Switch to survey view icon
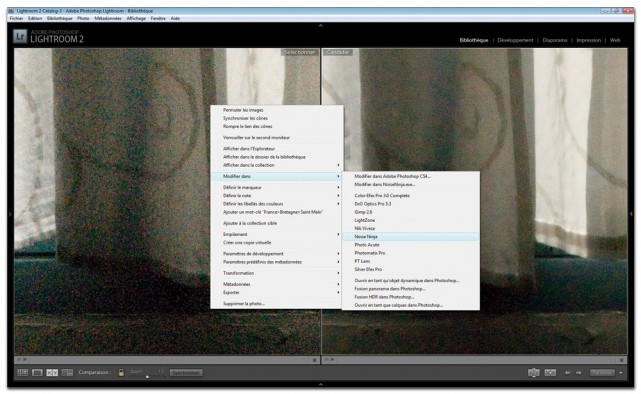The image size is (641, 394). tap(67, 372)
